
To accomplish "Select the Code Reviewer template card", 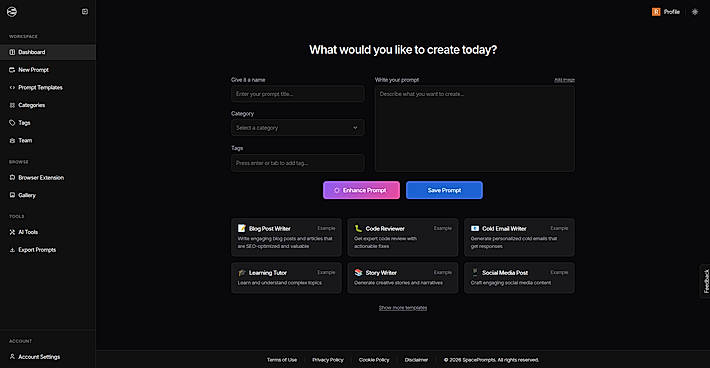I will [403, 238].
